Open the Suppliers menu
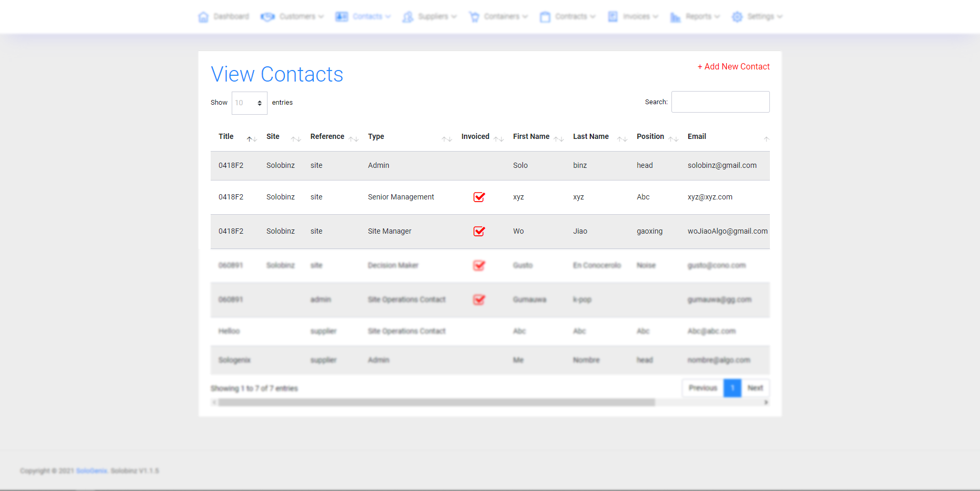 click(433, 17)
